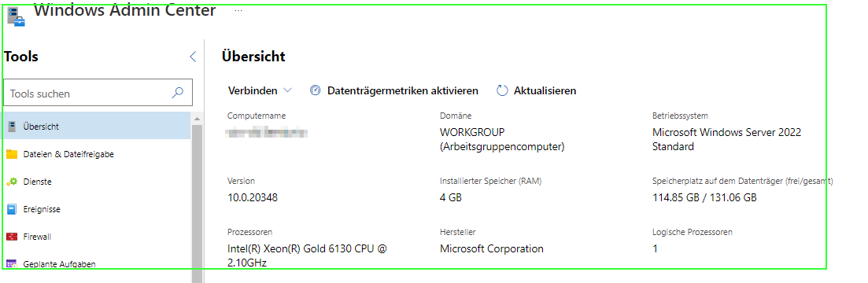
Task: Open Dateien & Dateifreigabe folder icon
Action: [12, 154]
